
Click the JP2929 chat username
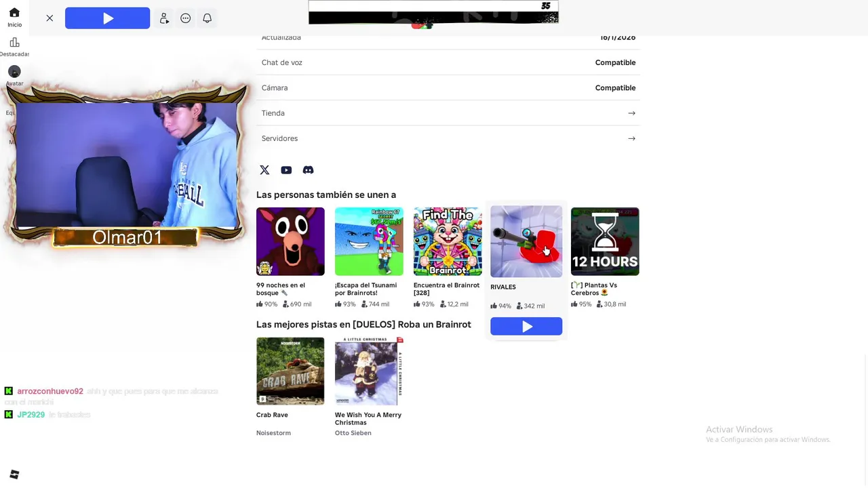tap(31, 415)
